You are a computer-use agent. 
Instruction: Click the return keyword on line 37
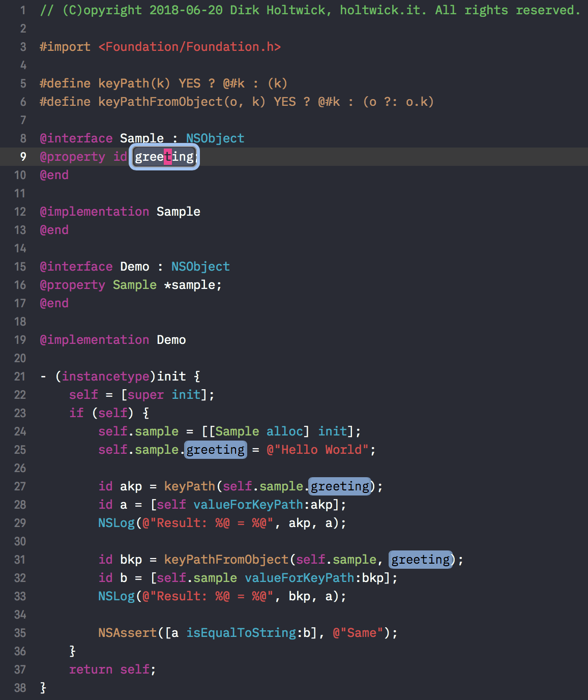(x=91, y=669)
